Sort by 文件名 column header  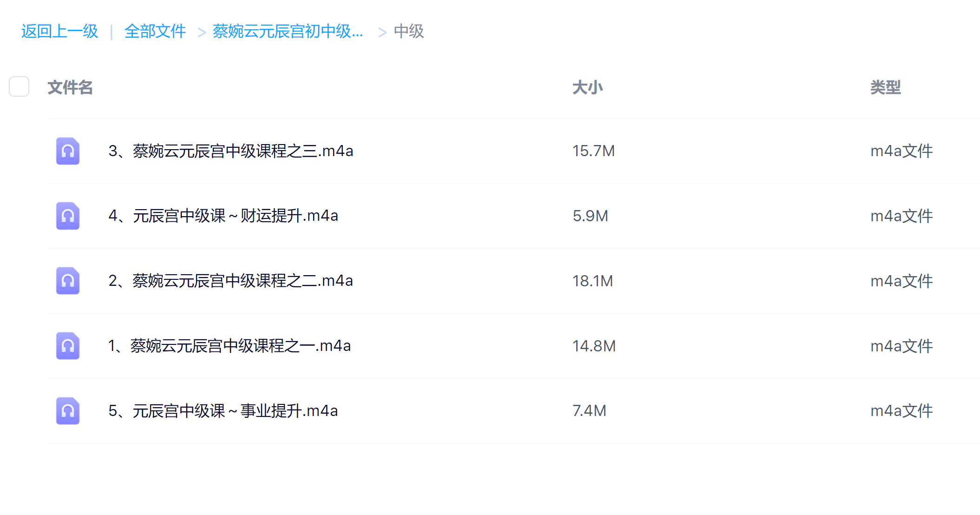70,87
